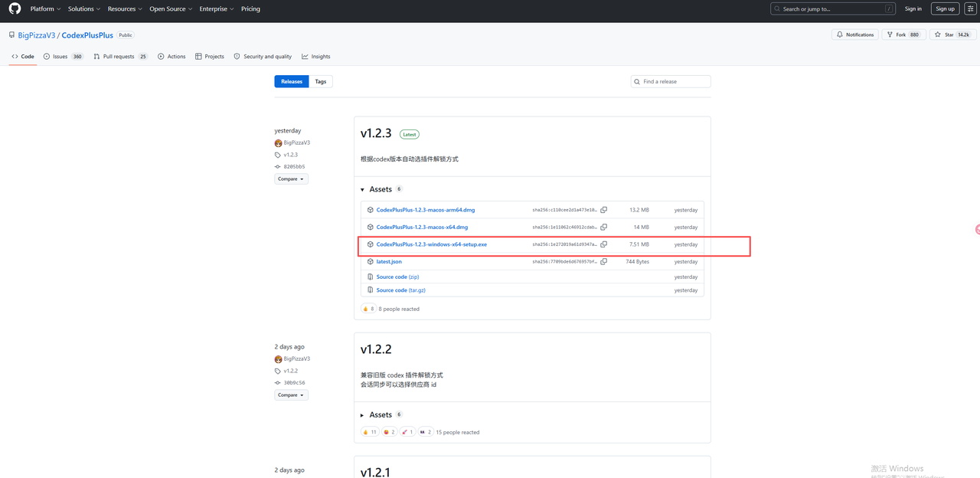Copy sha256 of macos-arm64.dmg asset
The image size is (980, 478).
point(604,210)
